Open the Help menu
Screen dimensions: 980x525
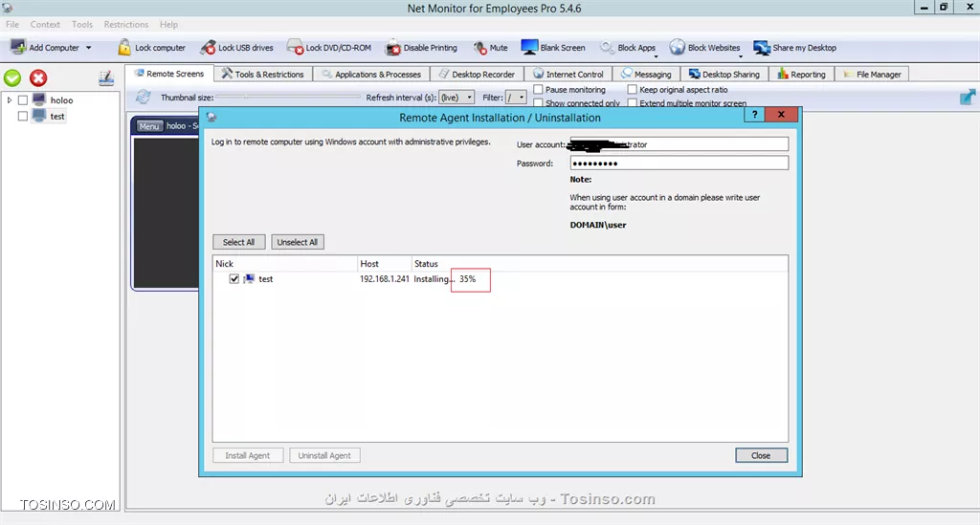pos(168,24)
